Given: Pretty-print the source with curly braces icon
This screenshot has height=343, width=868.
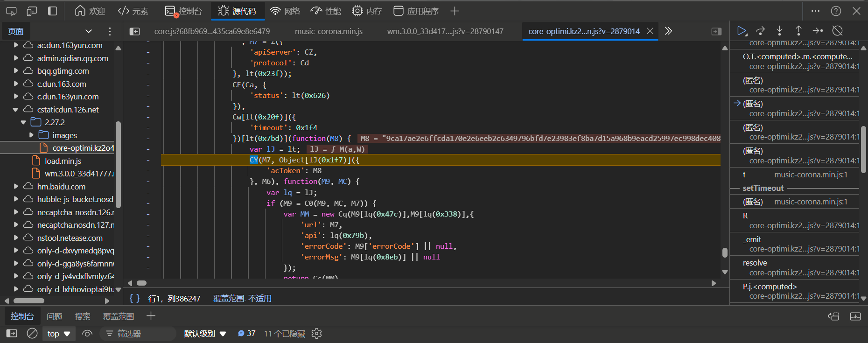Looking at the screenshot, I should pos(134,298).
